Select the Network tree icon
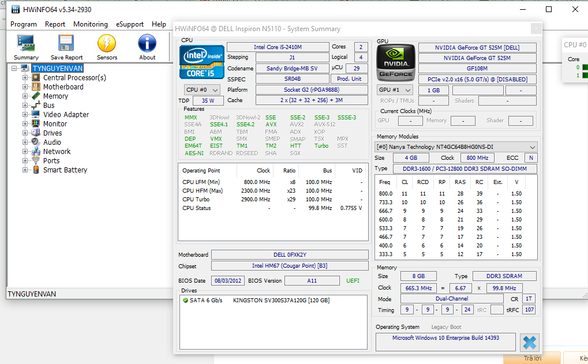The image size is (588, 364). 36,152
